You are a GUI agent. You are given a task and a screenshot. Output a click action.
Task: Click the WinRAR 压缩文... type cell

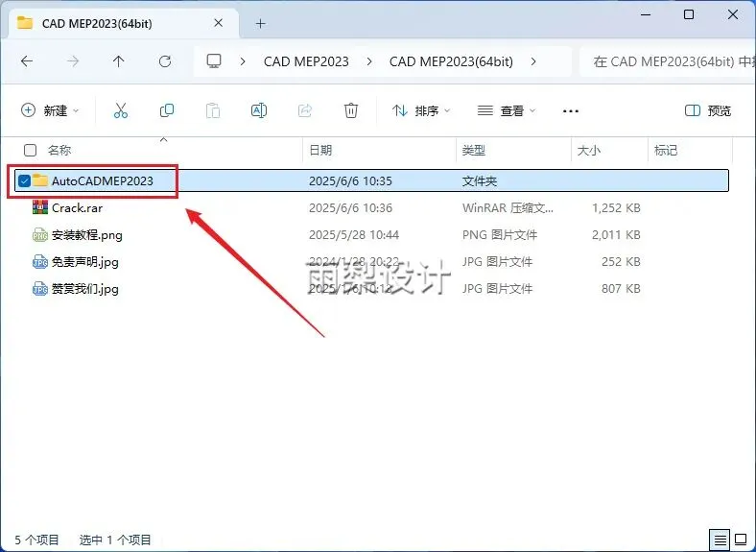[x=508, y=208]
